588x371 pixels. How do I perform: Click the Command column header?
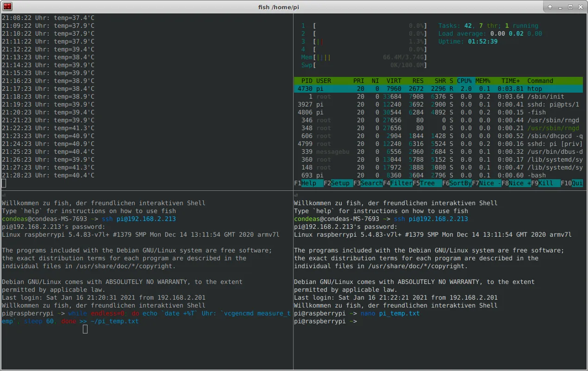coord(540,81)
